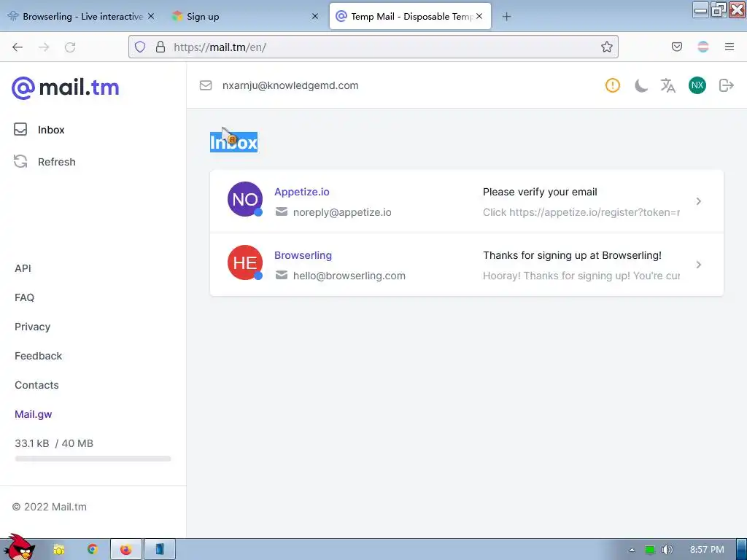747x560 pixels.
Task: Open the Mail.gw link
Action: 34,414
